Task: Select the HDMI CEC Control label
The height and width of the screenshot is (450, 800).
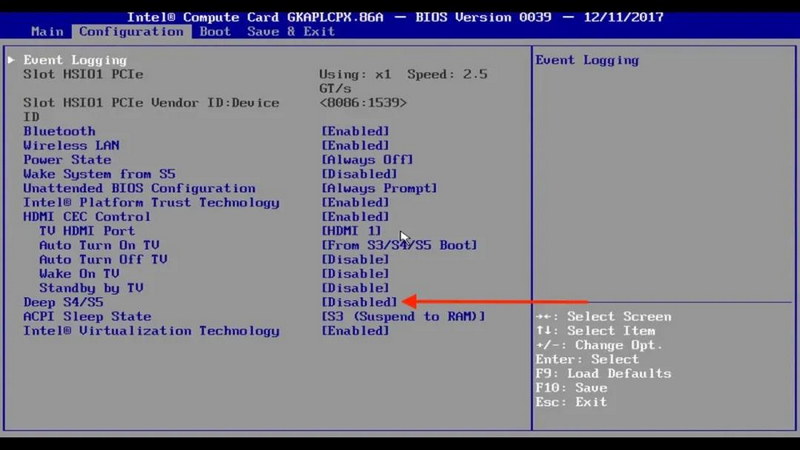Action: pos(87,217)
